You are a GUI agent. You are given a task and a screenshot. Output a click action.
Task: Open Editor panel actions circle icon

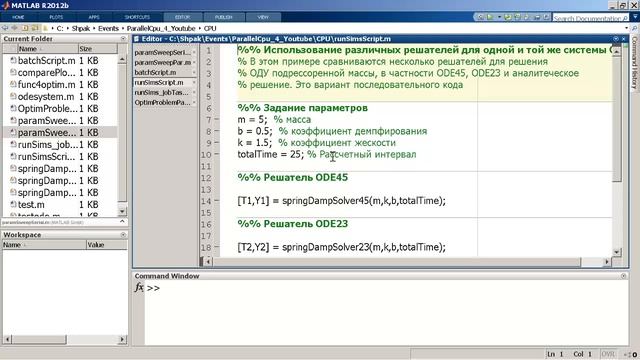click(616, 39)
